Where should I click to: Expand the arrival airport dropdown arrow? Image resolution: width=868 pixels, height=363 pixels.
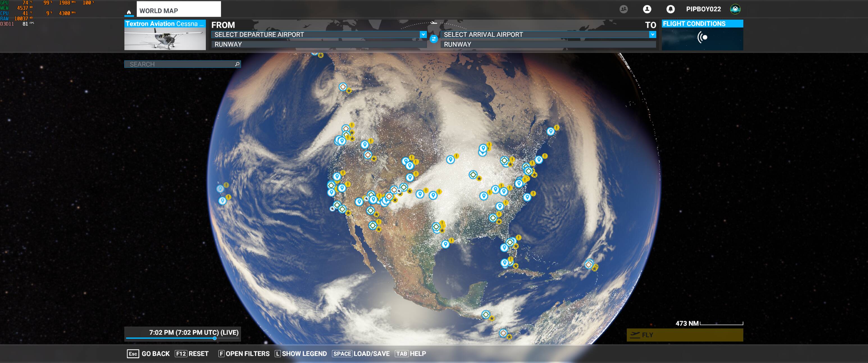coord(652,34)
